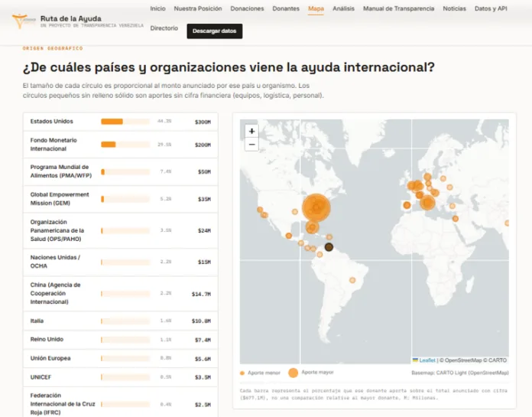The height and width of the screenshot is (417, 532).
Task: Click the OpenStreetMap CARTO attribution text
Action: pos(475,360)
